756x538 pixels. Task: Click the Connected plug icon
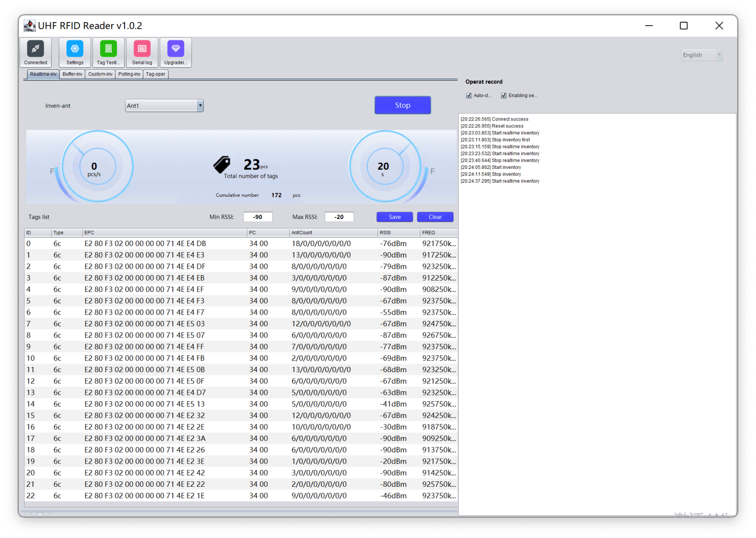click(x=35, y=49)
